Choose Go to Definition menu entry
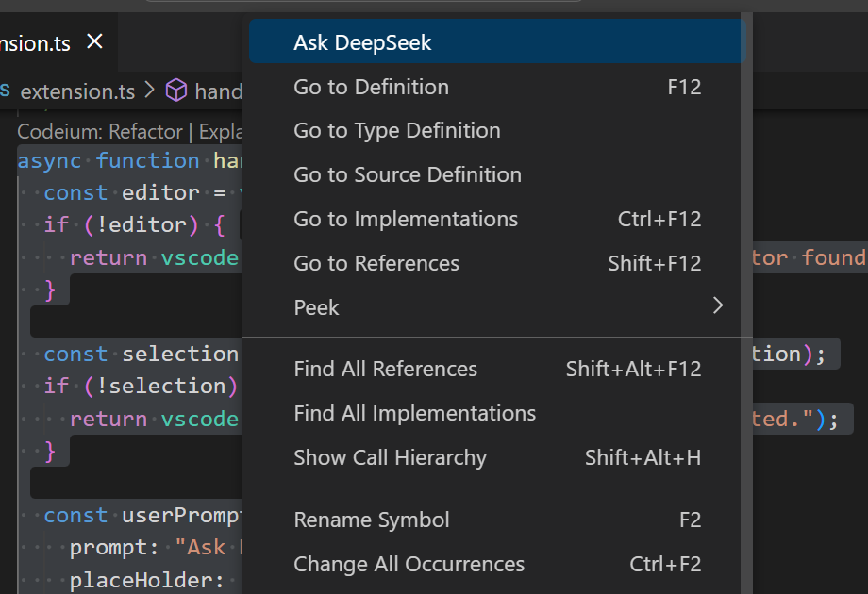Screen dimensions: 868x594 [x=371, y=87]
